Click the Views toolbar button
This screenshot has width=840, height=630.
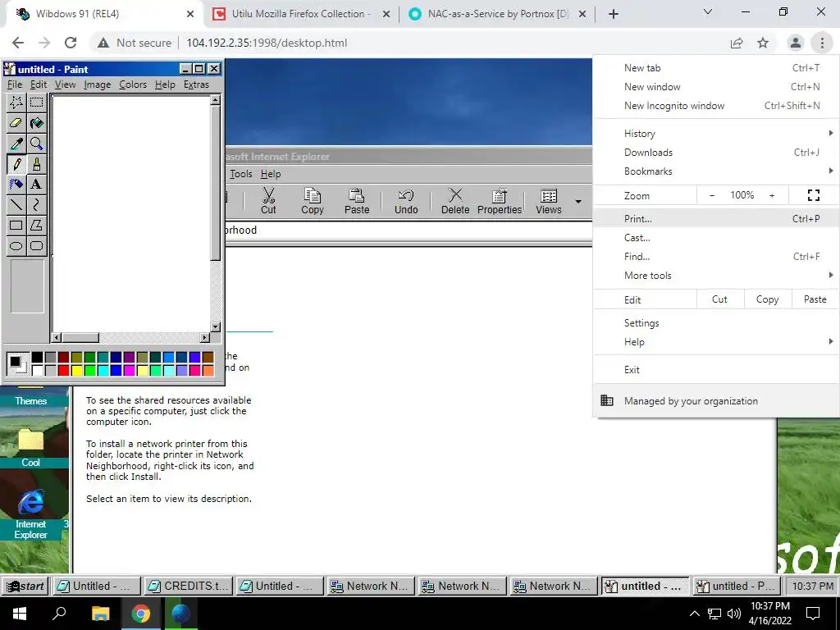tap(549, 201)
